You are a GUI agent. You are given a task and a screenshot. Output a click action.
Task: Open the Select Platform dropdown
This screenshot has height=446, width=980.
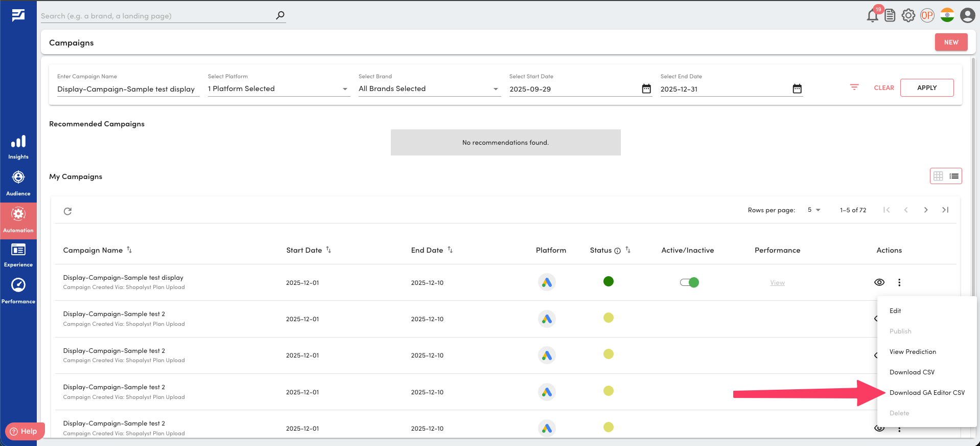coord(279,89)
